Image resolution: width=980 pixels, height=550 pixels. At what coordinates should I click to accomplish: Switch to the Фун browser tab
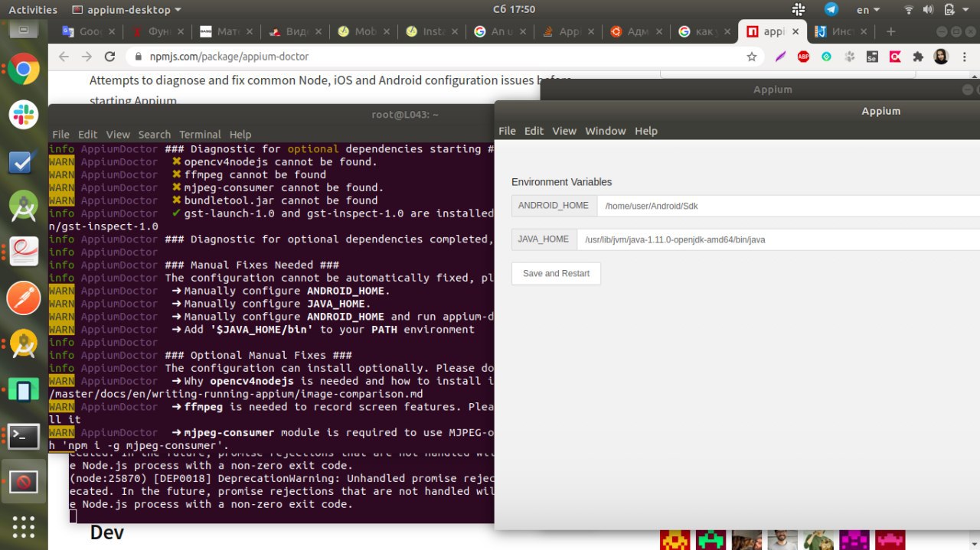tap(157, 31)
